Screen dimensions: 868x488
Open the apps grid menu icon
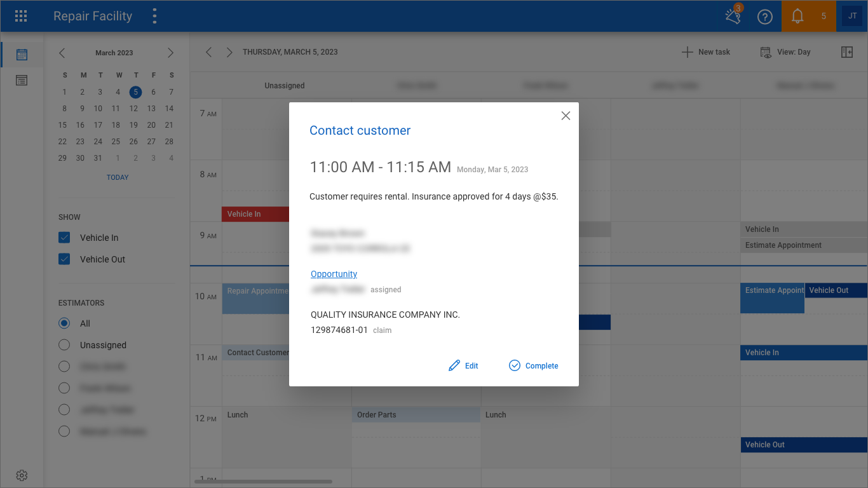click(21, 17)
